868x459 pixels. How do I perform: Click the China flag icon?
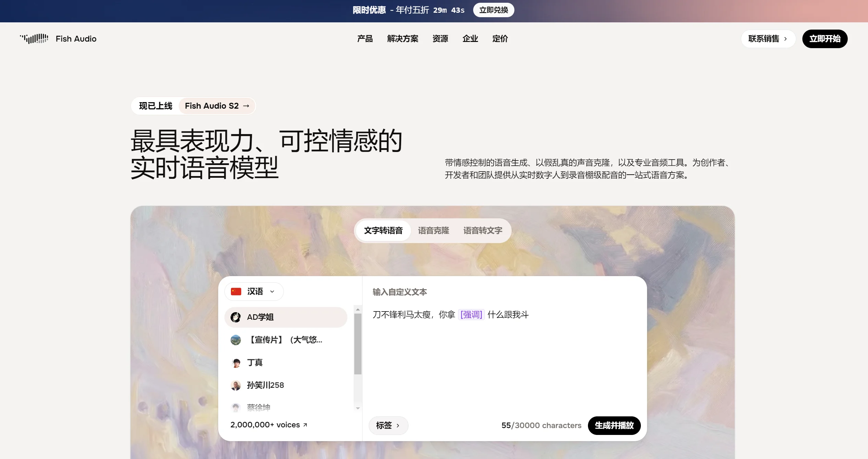236,292
